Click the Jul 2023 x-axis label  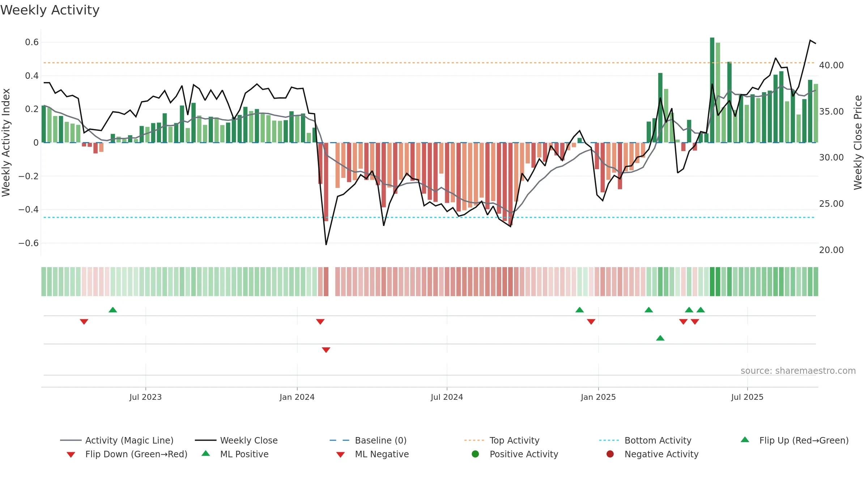click(145, 397)
